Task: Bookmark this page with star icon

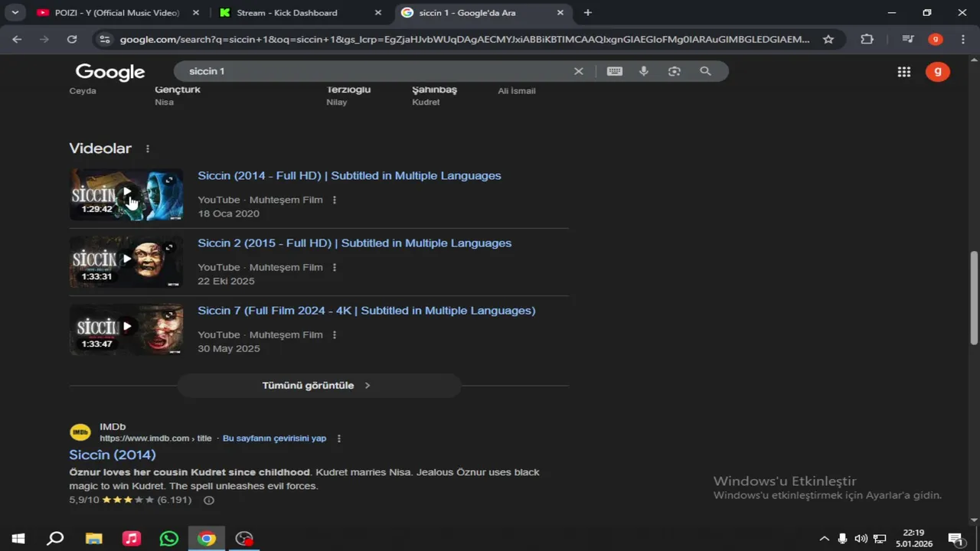Action: tap(828, 39)
